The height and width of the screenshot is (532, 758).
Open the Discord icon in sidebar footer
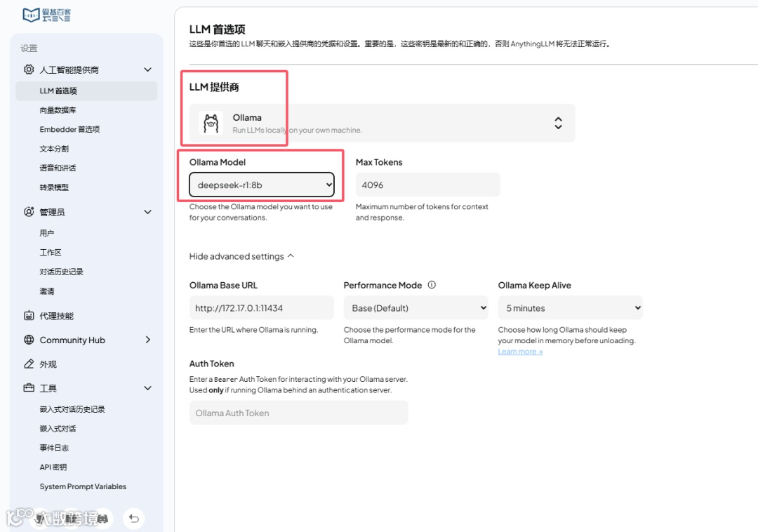[102, 519]
